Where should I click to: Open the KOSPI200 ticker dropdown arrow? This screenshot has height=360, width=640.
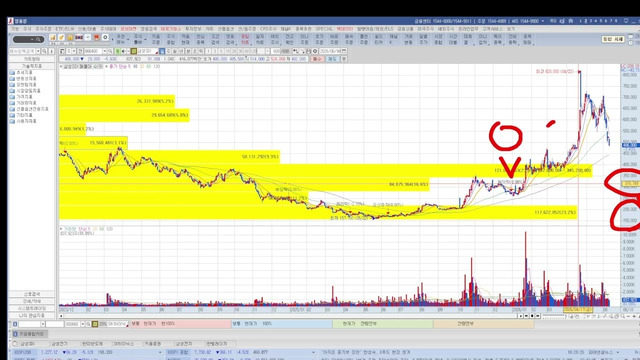[160, 352]
